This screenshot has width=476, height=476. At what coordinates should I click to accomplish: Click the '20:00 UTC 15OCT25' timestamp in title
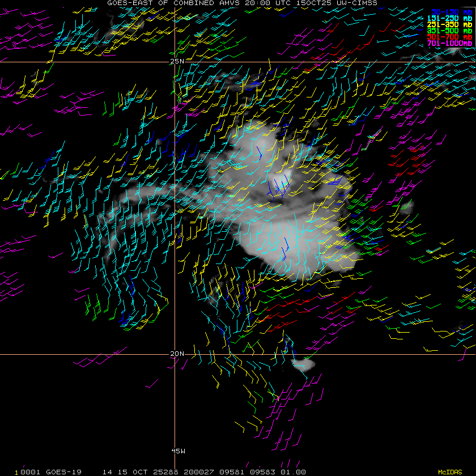[288, 3]
